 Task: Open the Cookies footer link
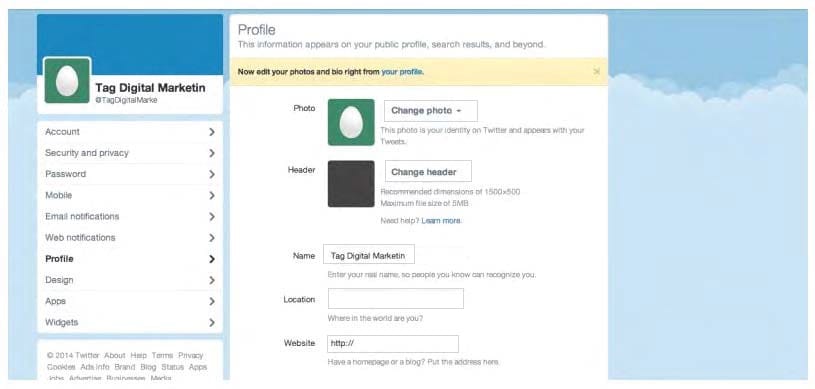(x=61, y=367)
